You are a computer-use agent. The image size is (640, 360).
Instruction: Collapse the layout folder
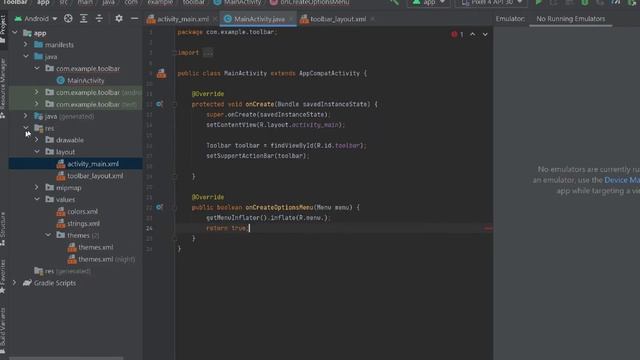[x=37, y=151]
